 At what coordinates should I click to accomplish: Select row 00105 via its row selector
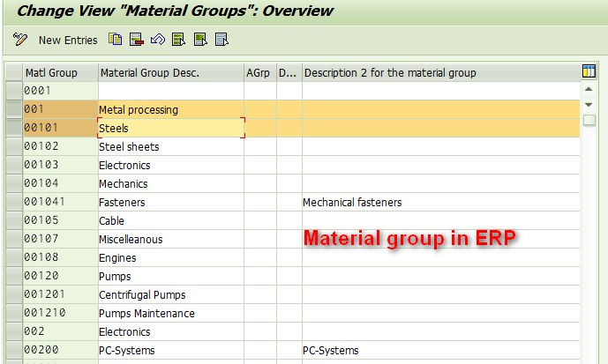14,220
